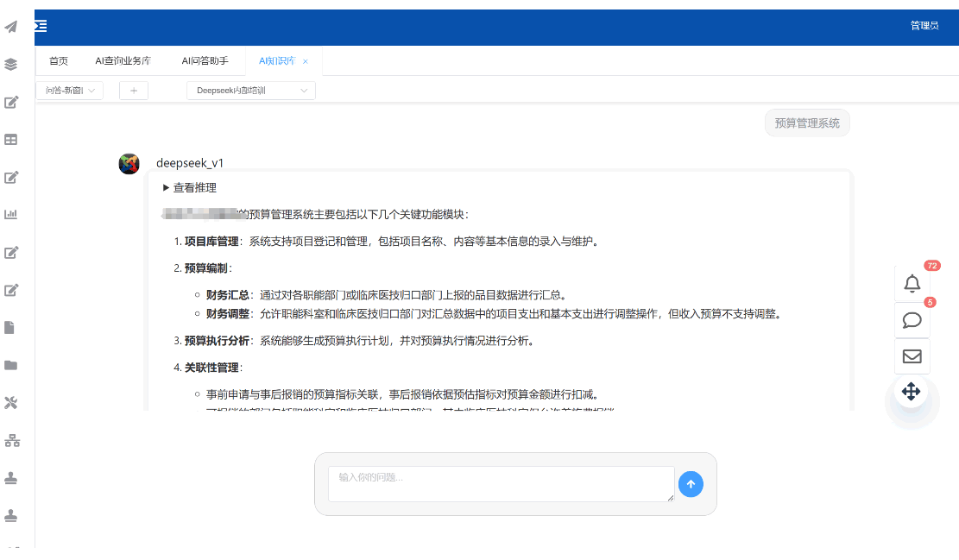This screenshot has height=560, width=959.
Task: Click the paper plane icon in sidebar
Action: (x=11, y=27)
